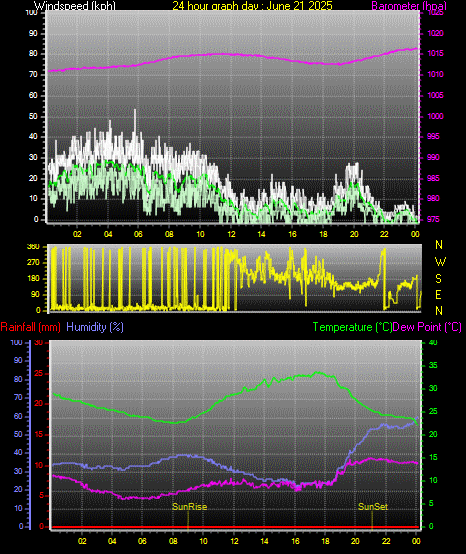466x554 pixels.
Task: Click the S compass label for wind direction
Action: pyautogui.click(x=438, y=279)
